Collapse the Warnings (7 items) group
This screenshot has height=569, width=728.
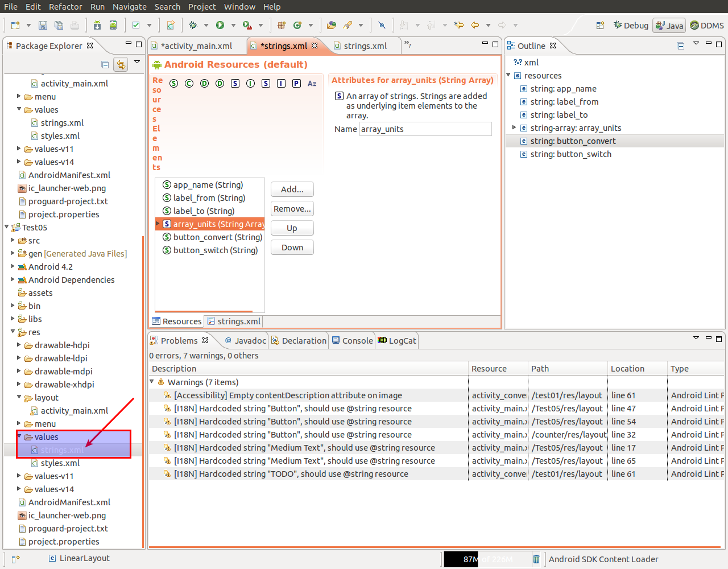coord(152,382)
